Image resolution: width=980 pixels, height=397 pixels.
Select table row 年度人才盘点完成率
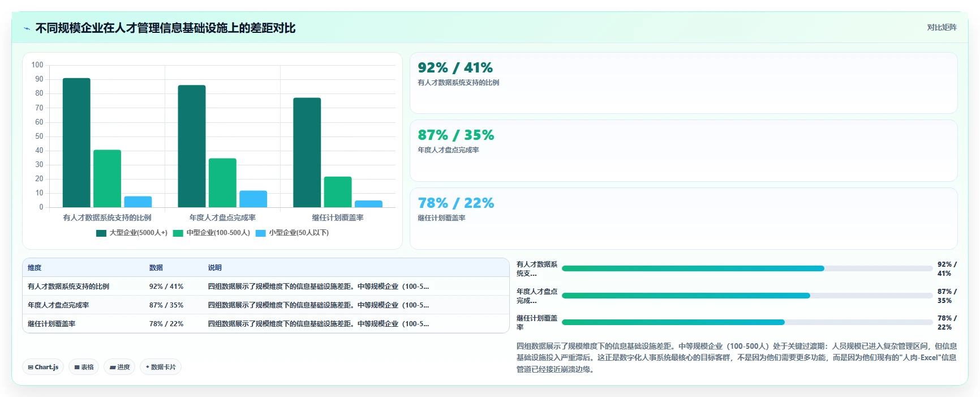pos(266,305)
